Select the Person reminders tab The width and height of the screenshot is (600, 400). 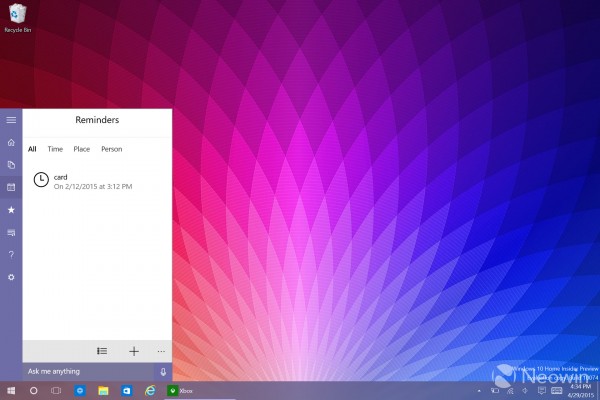[111, 149]
